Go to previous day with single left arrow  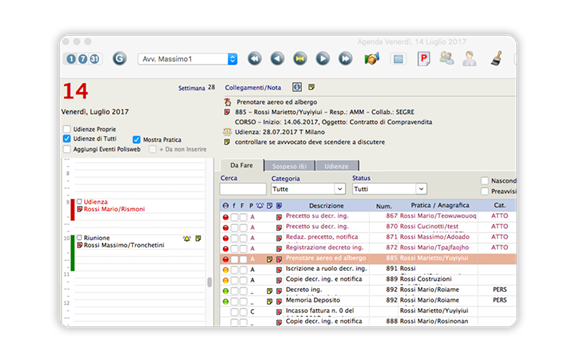pyautogui.click(x=277, y=58)
